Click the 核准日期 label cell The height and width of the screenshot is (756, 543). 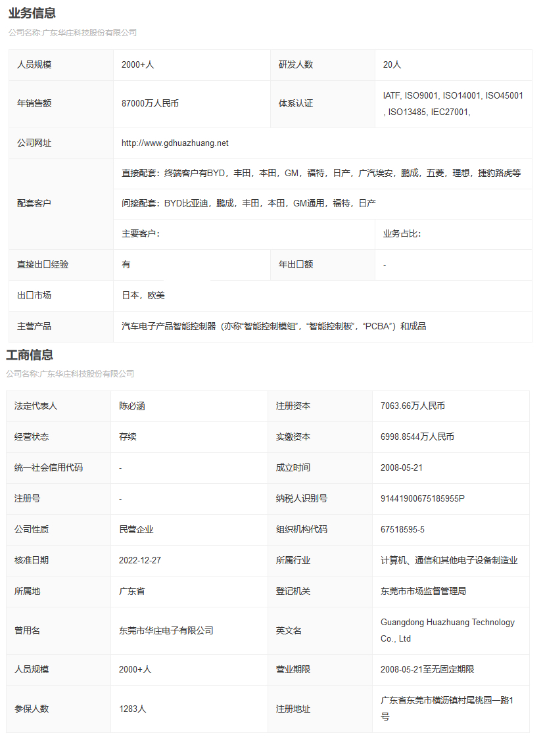[59, 560]
